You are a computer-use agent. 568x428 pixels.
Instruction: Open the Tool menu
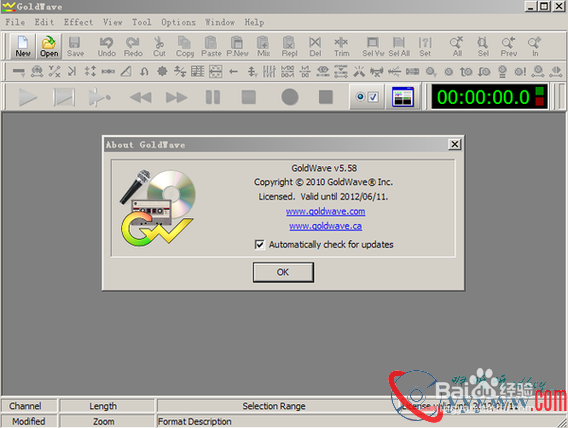pos(141,22)
